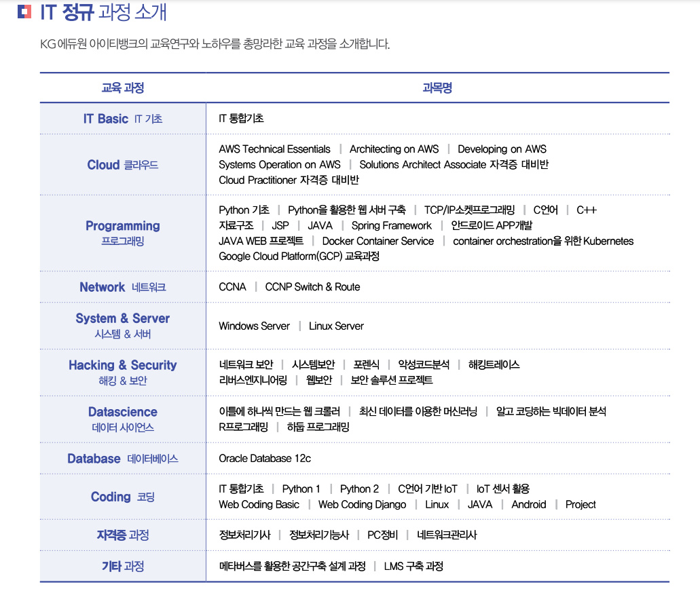Image resolution: width=700 pixels, height=591 pixels.
Task: Click 리버스엔지니어링 course
Action: pyautogui.click(x=253, y=381)
